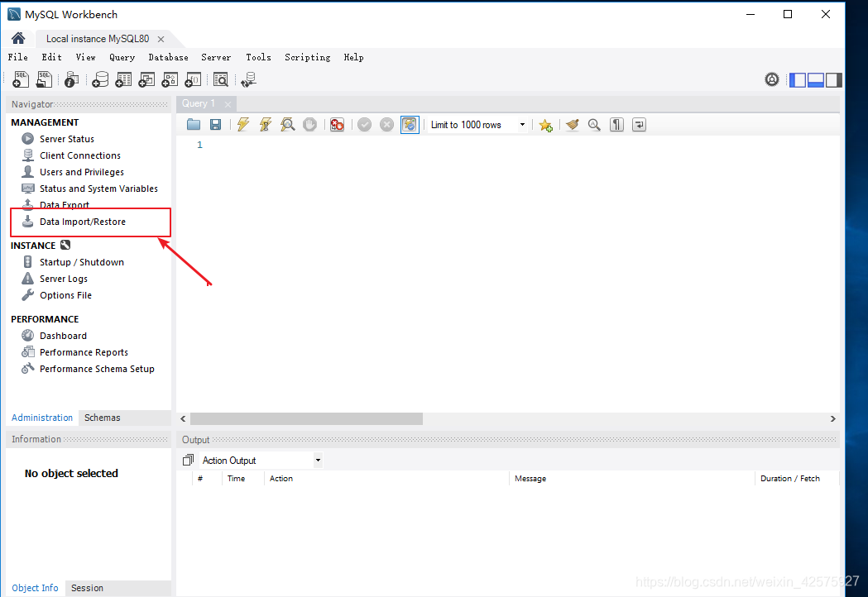868x597 pixels.
Task: Execute query lightning bolt icon
Action: coord(243,125)
